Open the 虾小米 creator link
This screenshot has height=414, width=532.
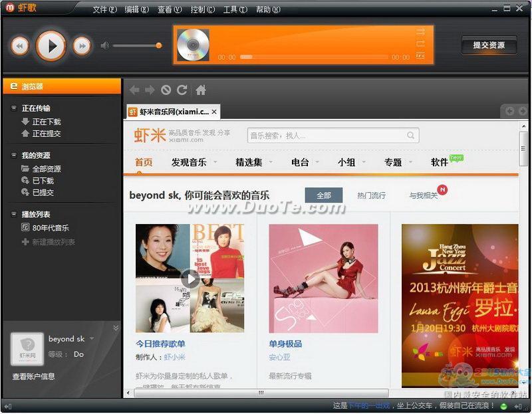(x=175, y=357)
